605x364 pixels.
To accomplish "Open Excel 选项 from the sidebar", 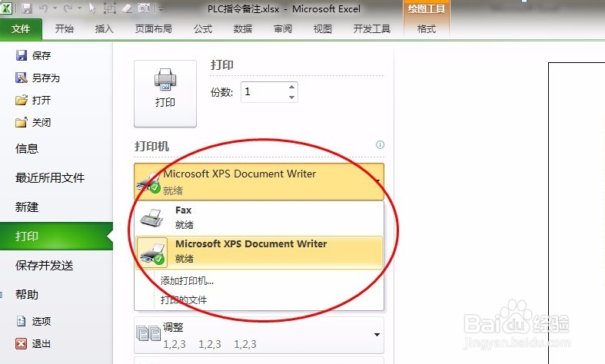I will tap(34, 321).
